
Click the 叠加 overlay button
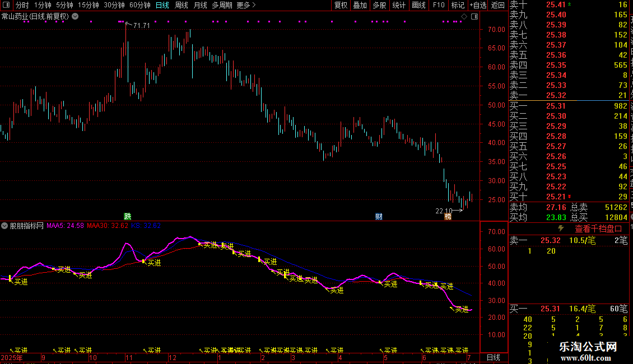click(360, 5)
